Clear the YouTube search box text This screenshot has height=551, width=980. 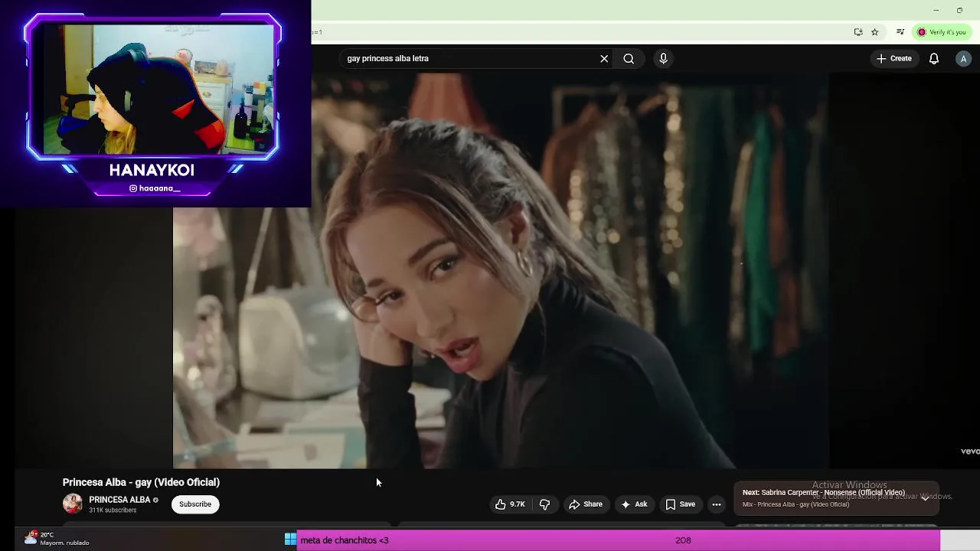(x=604, y=58)
